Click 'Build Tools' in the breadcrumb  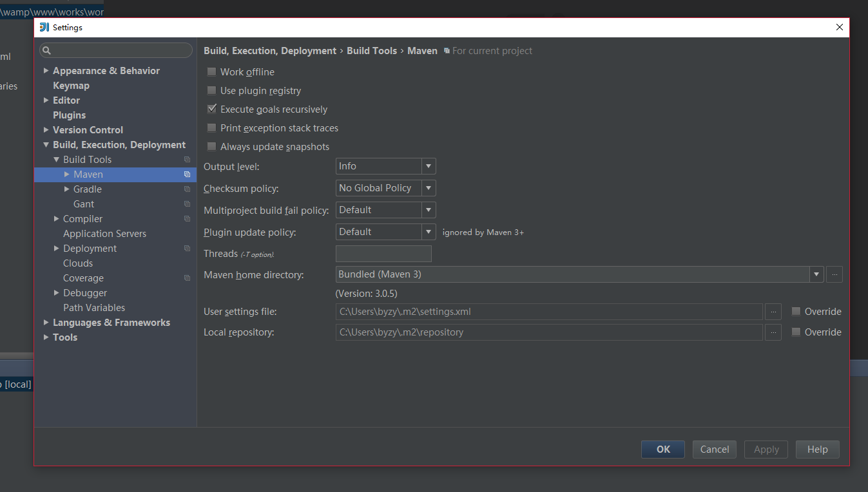point(372,51)
